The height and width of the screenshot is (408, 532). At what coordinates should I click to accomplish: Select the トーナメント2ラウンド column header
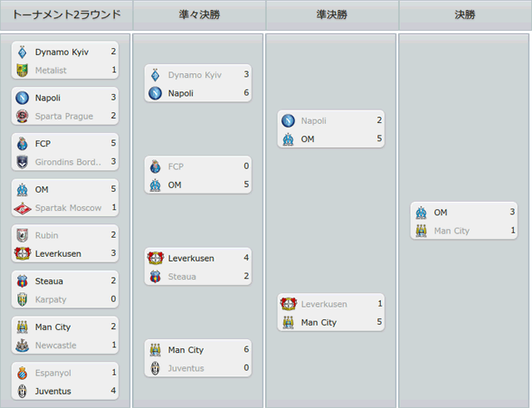[x=66, y=15]
